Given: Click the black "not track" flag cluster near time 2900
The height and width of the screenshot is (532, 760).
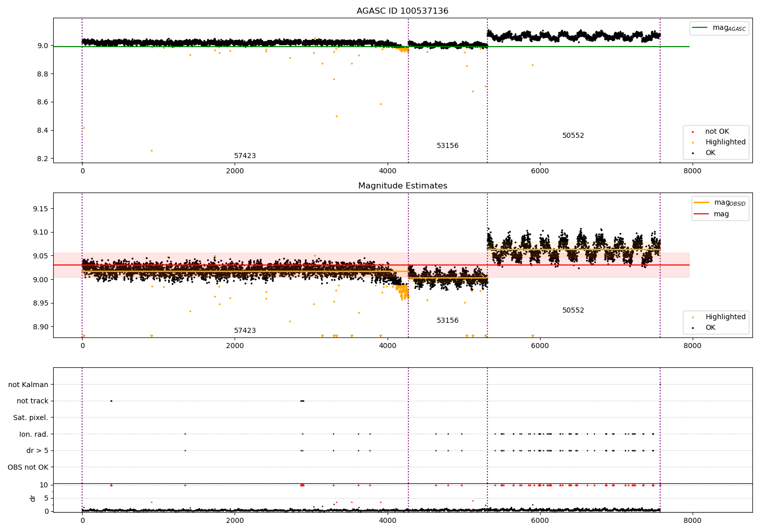Looking at the screenshot, I should tap(302, 401).
